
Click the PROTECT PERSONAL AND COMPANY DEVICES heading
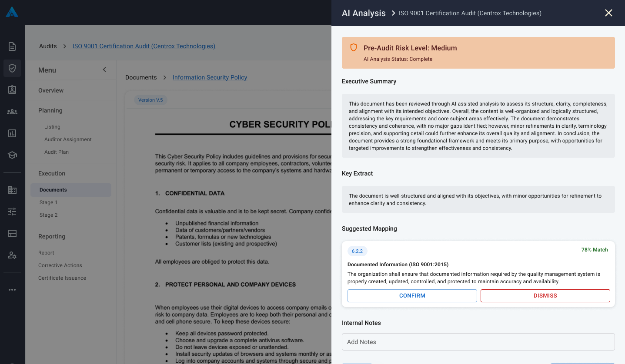pos(231,285)
